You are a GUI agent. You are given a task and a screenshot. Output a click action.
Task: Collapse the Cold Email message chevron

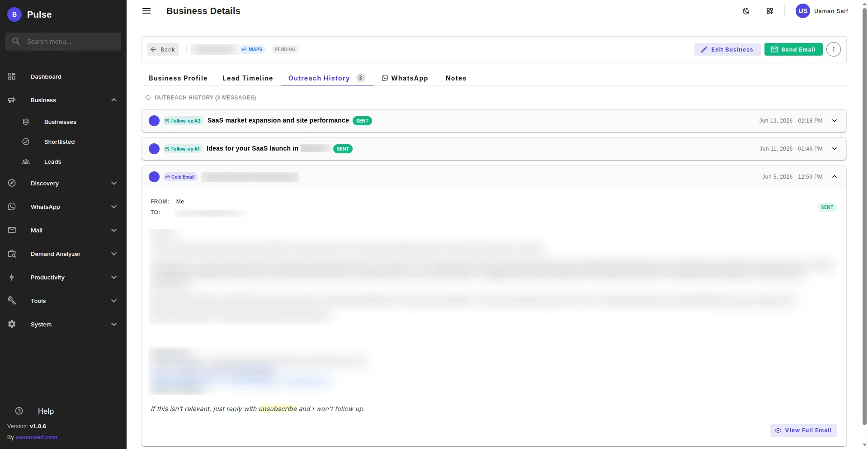835,177
